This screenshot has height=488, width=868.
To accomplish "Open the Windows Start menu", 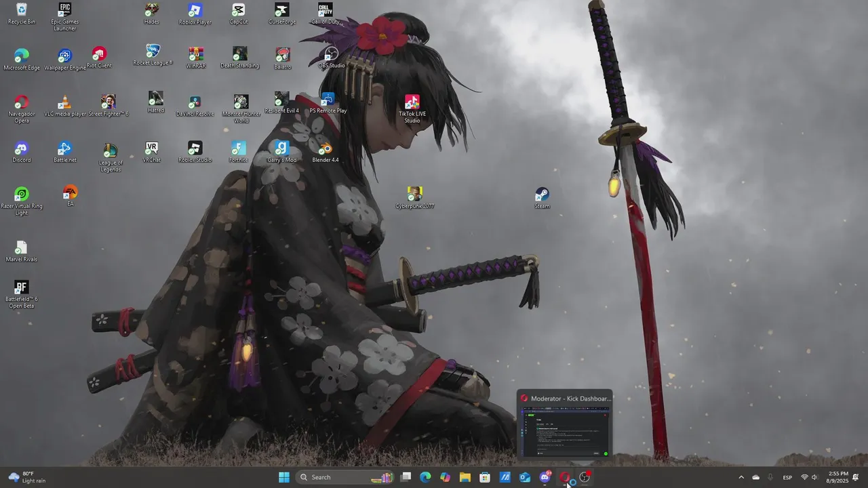I will point(284,477).
